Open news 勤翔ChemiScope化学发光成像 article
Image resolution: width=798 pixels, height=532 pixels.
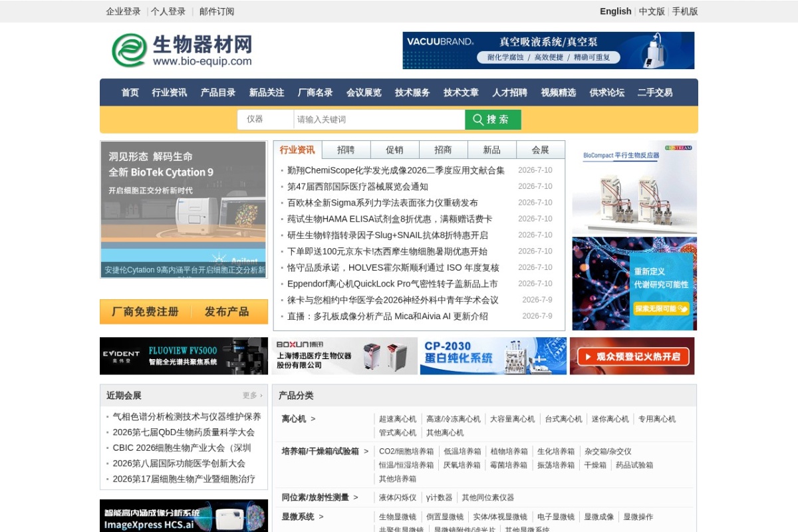point(396,170)
